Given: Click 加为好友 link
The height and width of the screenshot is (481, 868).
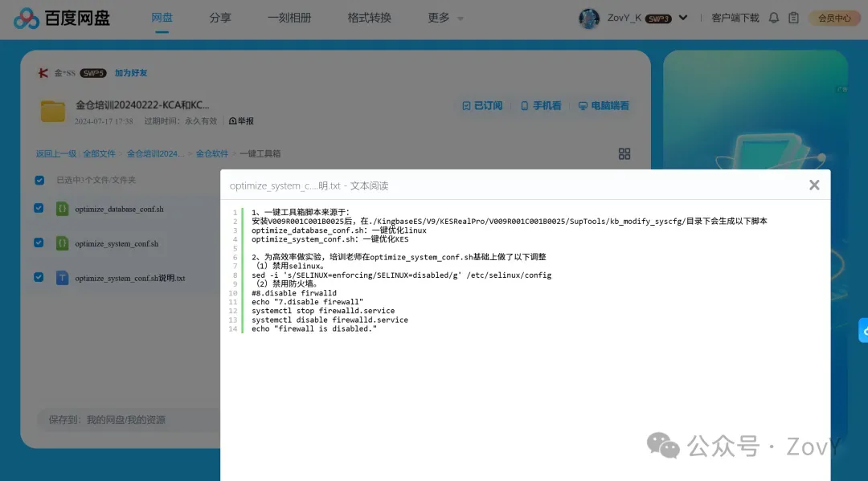Looking at the screenshot, I should pos(131,73).
